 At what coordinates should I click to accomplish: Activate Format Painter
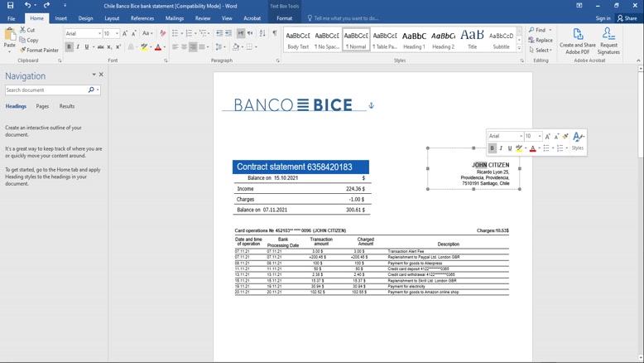[x=39, y=50]
